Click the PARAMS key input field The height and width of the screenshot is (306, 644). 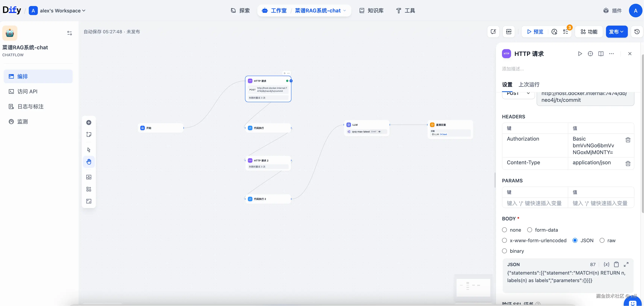click(x=535, y=203)
